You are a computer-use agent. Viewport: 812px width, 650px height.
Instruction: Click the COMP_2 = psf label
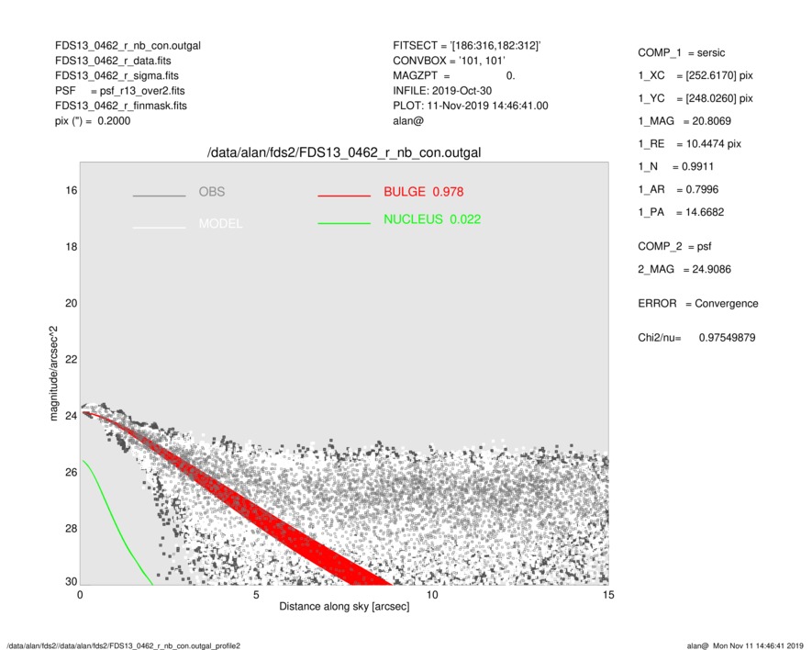click(674, 247)
